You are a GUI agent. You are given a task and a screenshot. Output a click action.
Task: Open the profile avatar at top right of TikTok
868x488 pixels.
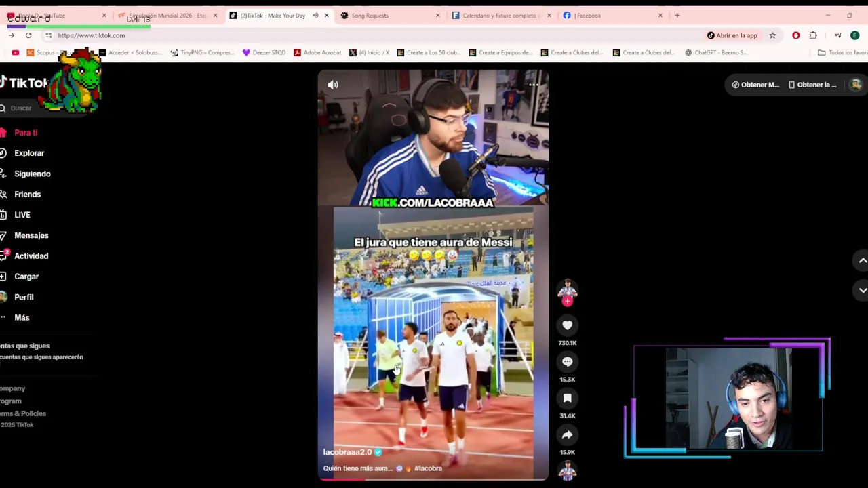coord(856,85)
